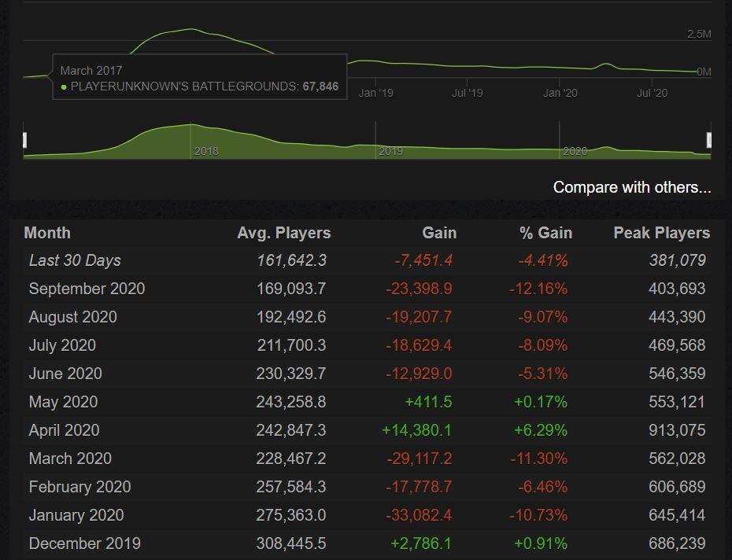Select the December 2019 row label

coord(84,543)
